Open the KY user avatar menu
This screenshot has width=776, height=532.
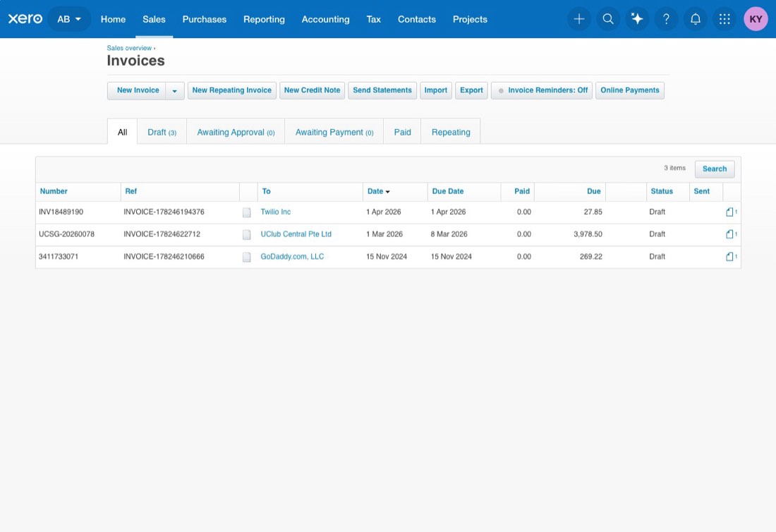click(x=756, y=19)
